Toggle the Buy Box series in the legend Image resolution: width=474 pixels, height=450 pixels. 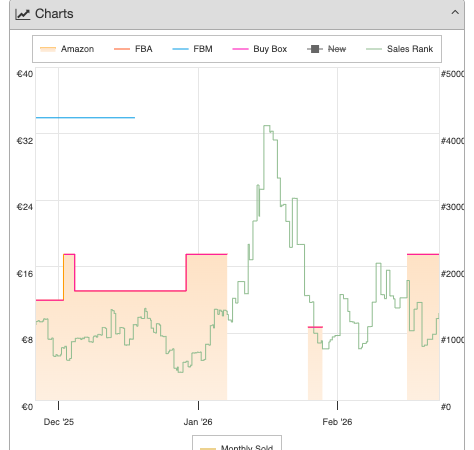(260, 49)
